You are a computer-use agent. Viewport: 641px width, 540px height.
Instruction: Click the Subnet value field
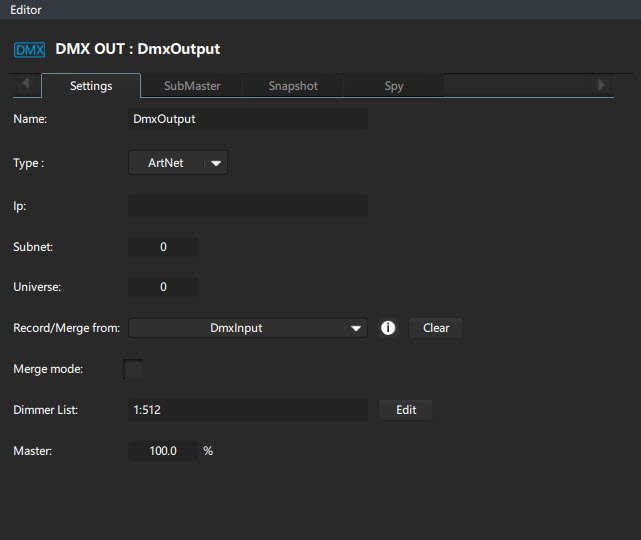point(163,247)
